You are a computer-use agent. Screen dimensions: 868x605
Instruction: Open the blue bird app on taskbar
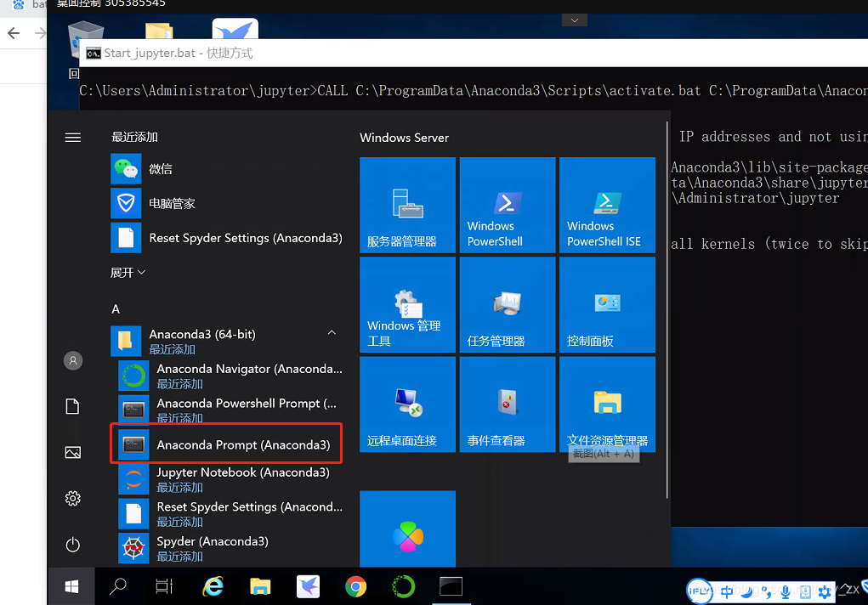(x=308, y=586)
